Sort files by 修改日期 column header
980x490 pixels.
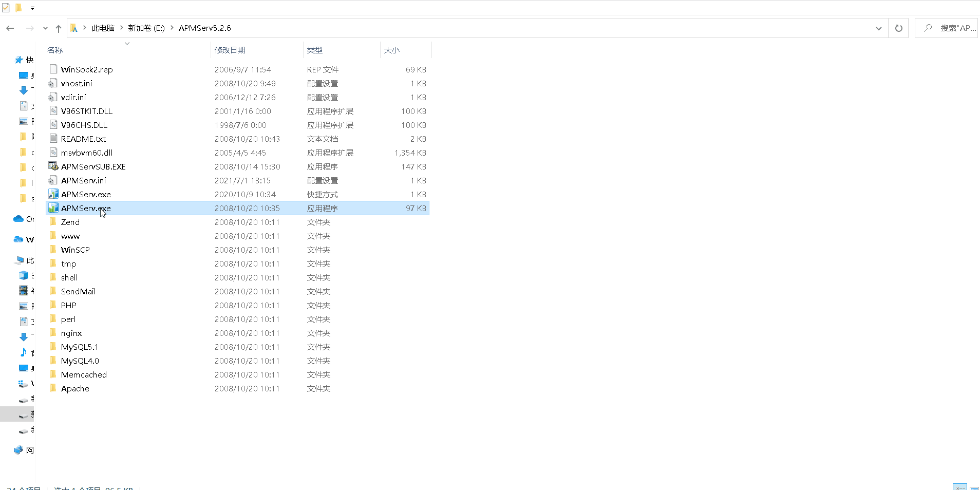(230, 50)
